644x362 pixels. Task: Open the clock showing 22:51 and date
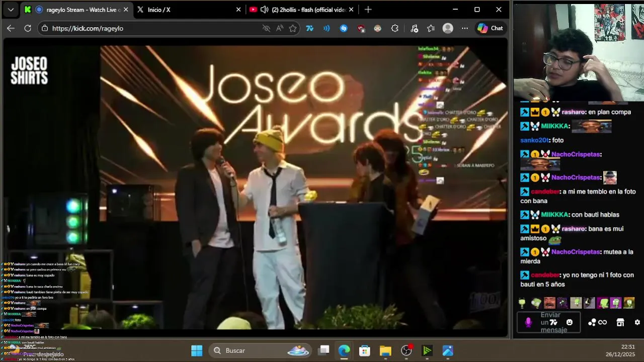click(620, 350)
